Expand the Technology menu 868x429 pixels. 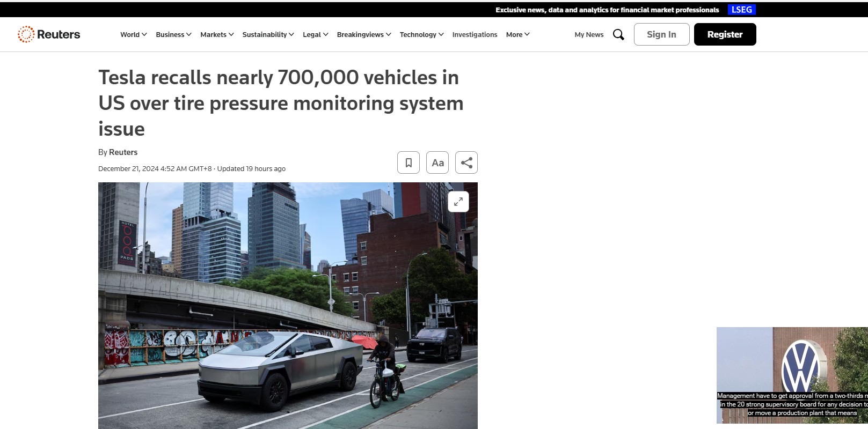(422, 34)
